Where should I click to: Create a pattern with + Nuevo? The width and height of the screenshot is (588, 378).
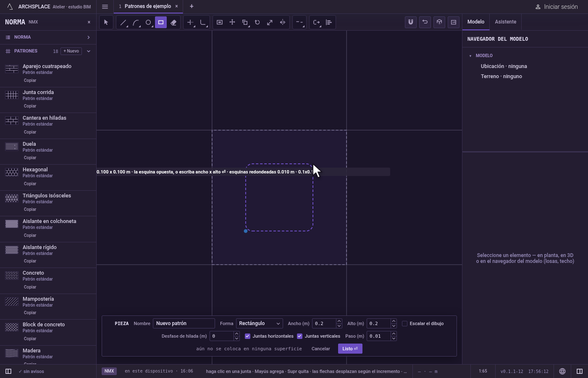71,51
